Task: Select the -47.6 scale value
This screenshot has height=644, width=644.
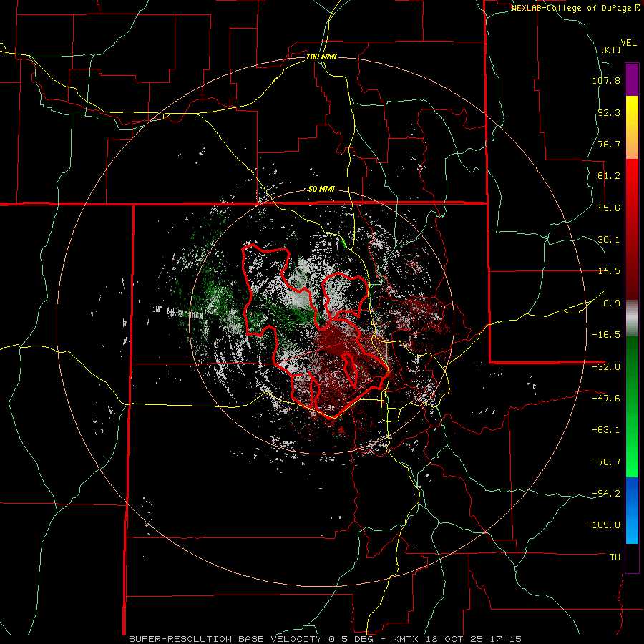Action: tap(606, 399)
